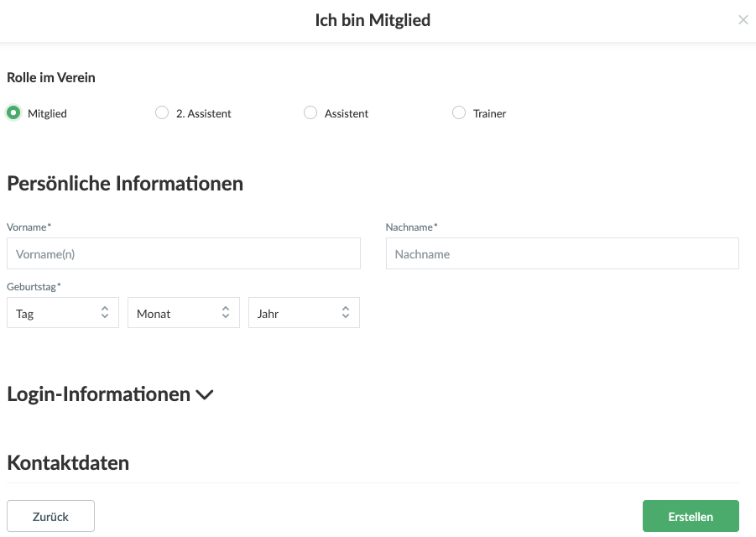Pick the Trainer role radio button
The width and height of the screenshot is (756, 537).
coord(459,113)
